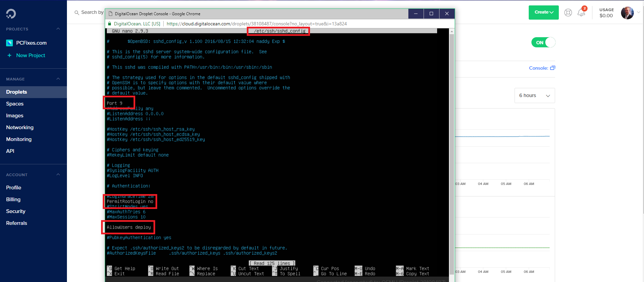Click the '#RekeyLimit default none' line
Image resolution: width=644 pixels, height=282 pixels.
(x=138, y=155)
